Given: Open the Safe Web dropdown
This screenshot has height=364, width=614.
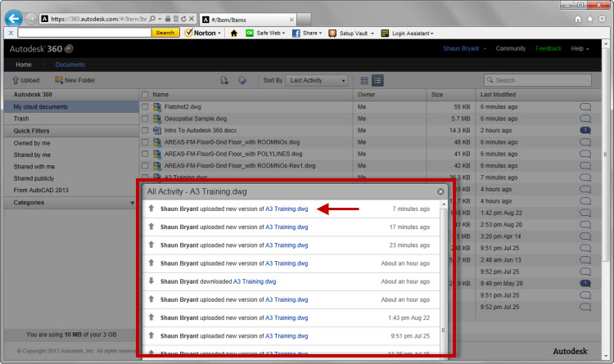Looking at the screenshot, I should pos(265,34).
